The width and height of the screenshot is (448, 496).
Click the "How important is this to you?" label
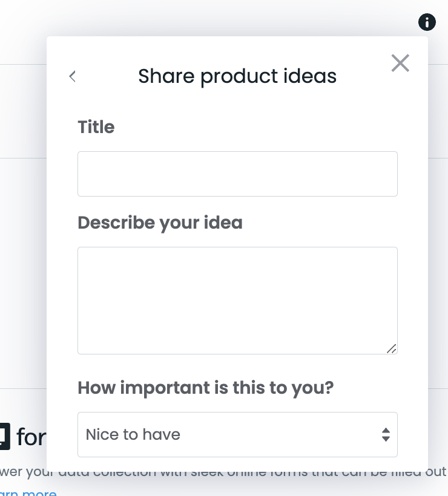click(x=206, y=387)
